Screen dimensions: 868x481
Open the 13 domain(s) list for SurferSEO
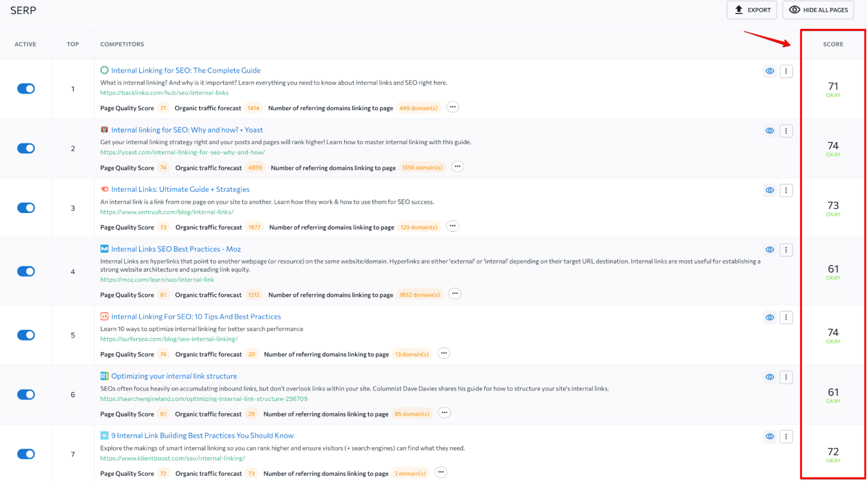pyautogui.click(x=411, y=354)
